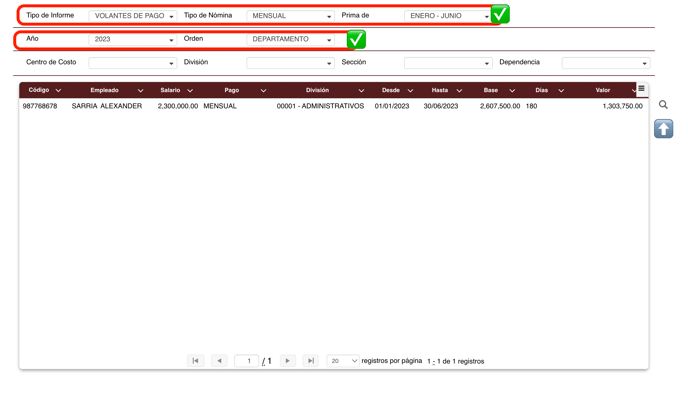688x399 pixels.
Task: Click green checkmark beside Orden dropdown
Action: [x=356, y=40]
